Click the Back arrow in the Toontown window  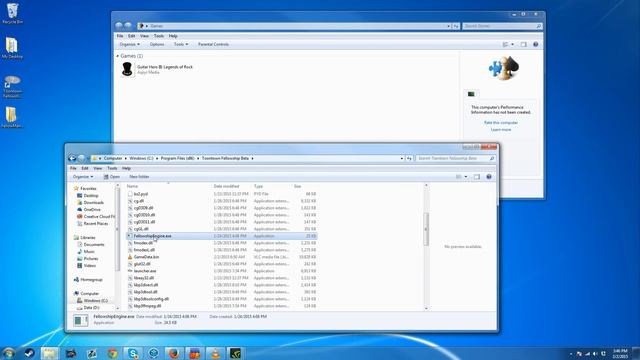pyautogui.click(x=72, y=158)
